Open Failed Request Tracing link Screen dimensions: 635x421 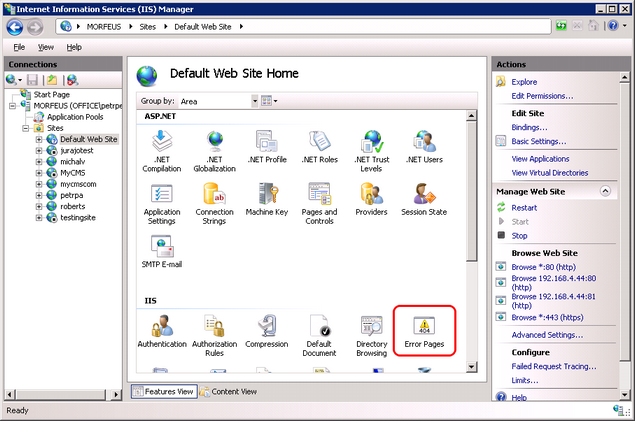point(554,366)
